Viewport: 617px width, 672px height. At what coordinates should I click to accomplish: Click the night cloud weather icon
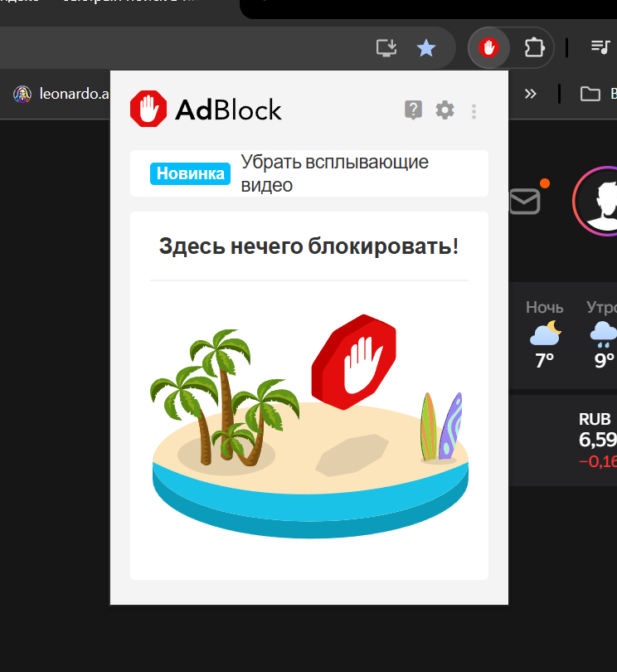pos(545,333)
